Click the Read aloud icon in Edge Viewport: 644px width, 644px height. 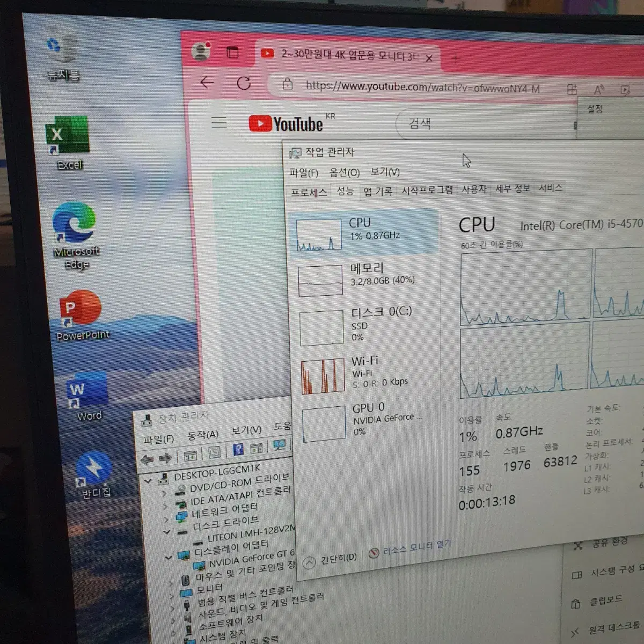[599, 90]
